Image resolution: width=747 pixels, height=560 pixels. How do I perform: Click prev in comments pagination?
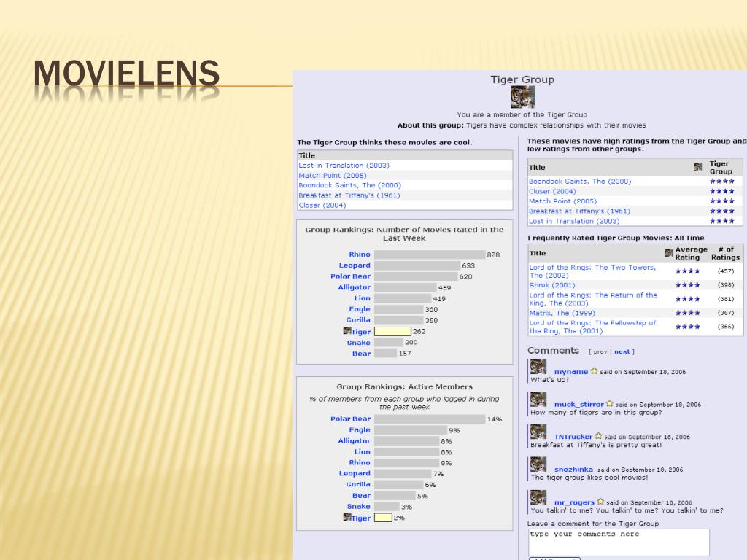click(x=600, y=351)
